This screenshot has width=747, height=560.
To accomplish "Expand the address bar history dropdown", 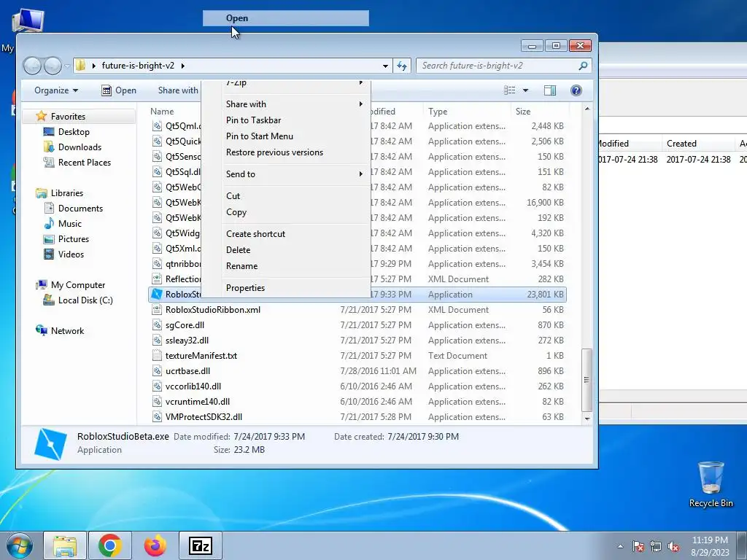I will pyautogui.click(x=385, y=66).
